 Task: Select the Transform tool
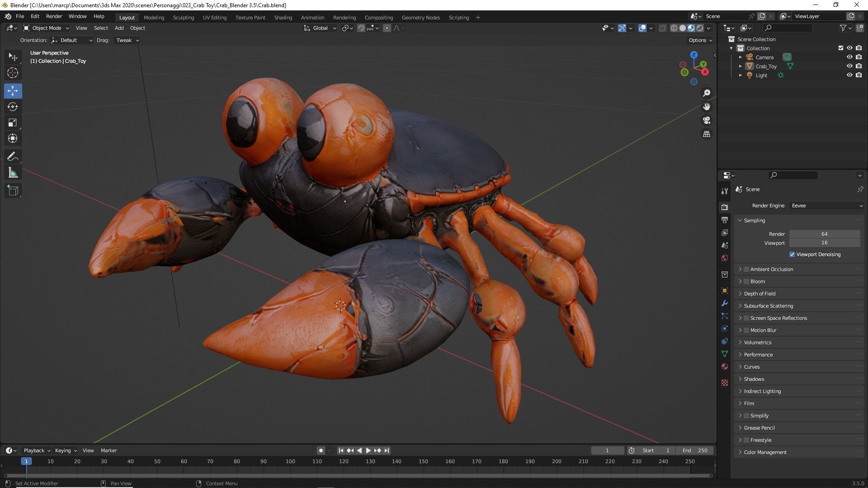(x=13, y=138)
